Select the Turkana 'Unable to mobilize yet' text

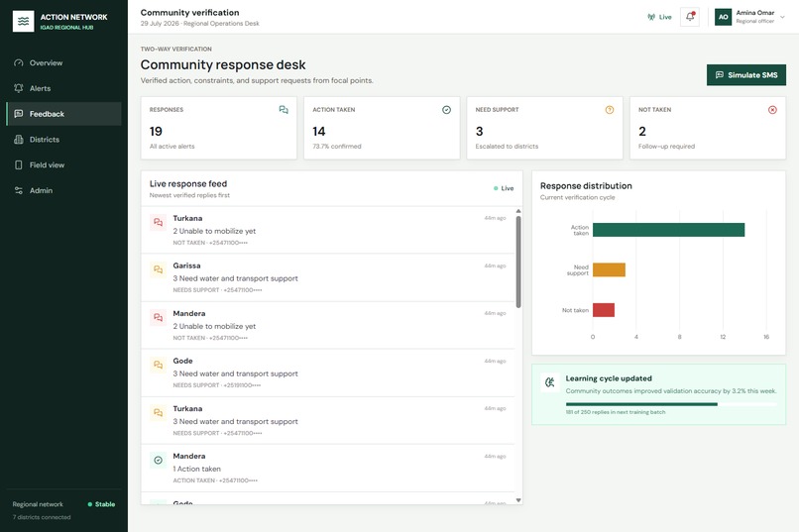[x=214, y=231]
